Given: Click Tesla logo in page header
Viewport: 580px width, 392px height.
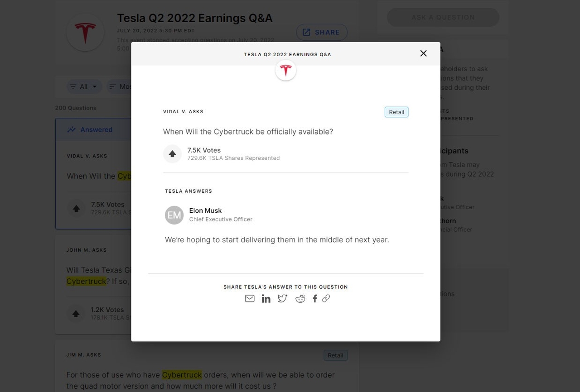Looking at the screenshot, I should [x=85, y=32].
